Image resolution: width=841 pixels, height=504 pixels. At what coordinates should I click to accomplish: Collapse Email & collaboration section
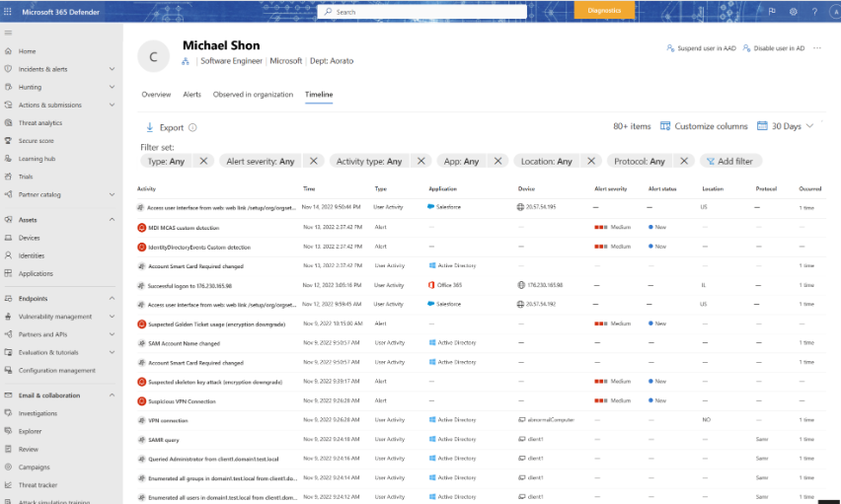click(113, 396)
